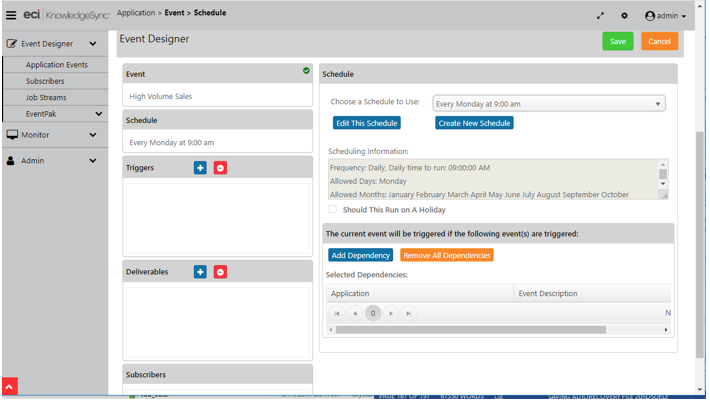Click the admin user avatar icon
The height and width of the screenshot is (400, 710).
coord(650,16)
